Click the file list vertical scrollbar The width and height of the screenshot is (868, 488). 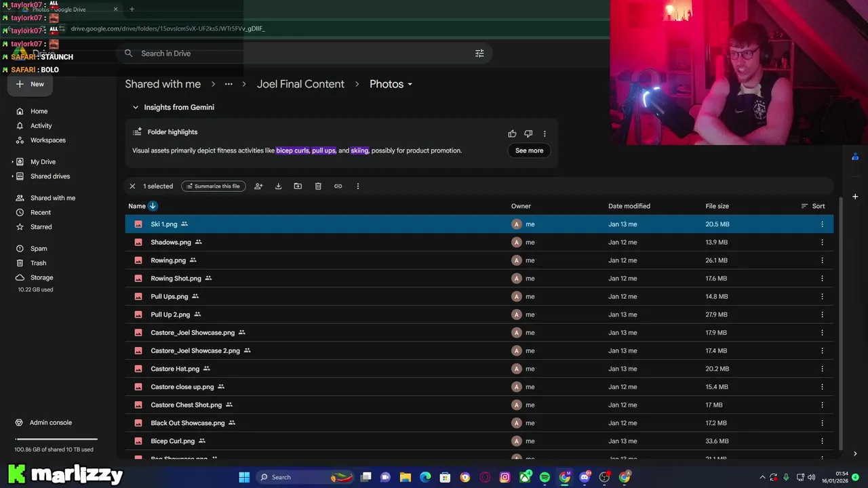841,322
